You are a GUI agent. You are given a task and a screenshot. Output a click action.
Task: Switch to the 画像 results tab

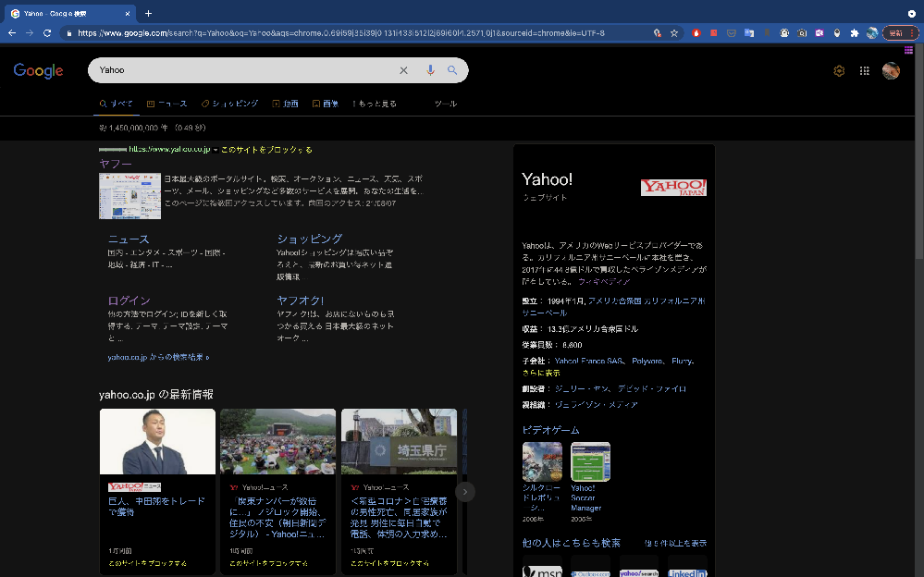click(326, 103)
